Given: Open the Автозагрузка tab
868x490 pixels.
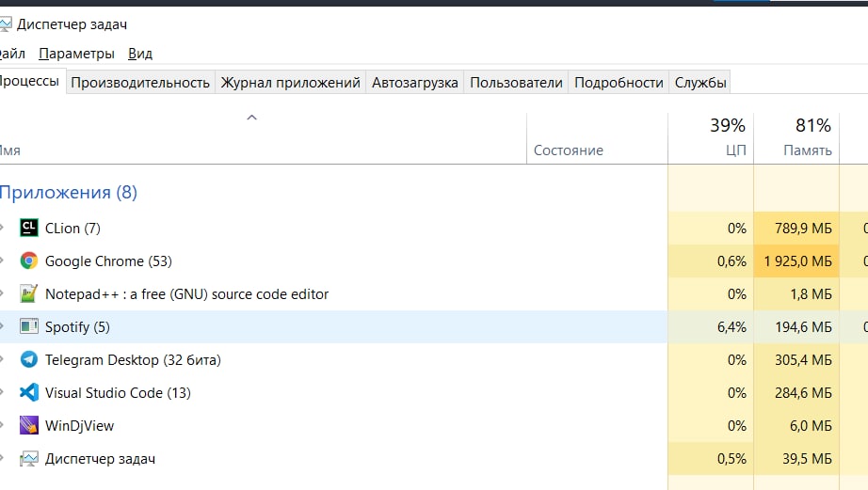Looking at the screenshot, I should coord(414,83).
